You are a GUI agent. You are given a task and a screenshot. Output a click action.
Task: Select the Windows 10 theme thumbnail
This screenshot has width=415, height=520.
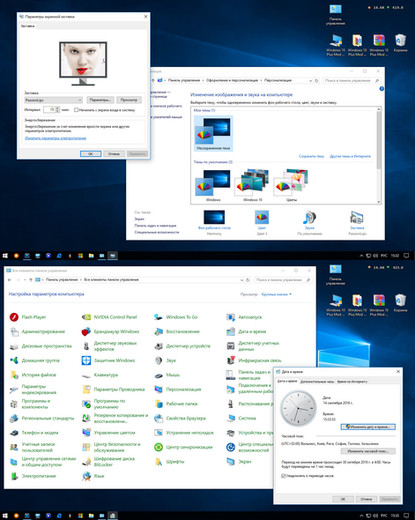tap(253, 185)
